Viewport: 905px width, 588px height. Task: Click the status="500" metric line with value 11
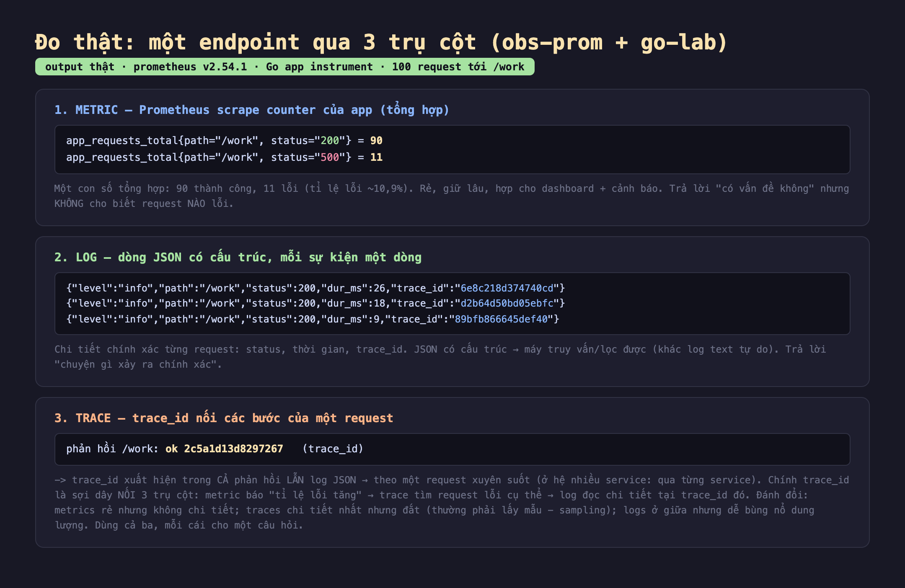[224, 157]
